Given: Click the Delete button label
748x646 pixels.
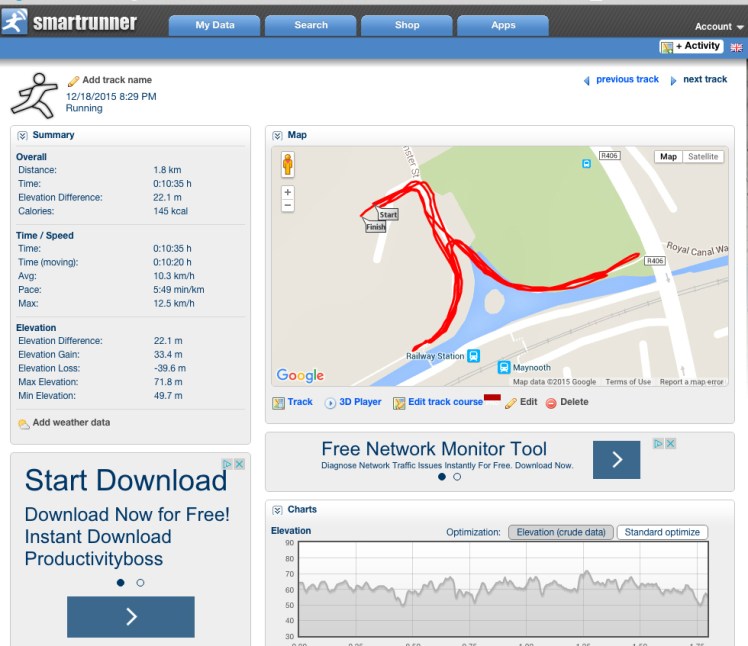Looking at the screenshot, I should pos(574,402).
